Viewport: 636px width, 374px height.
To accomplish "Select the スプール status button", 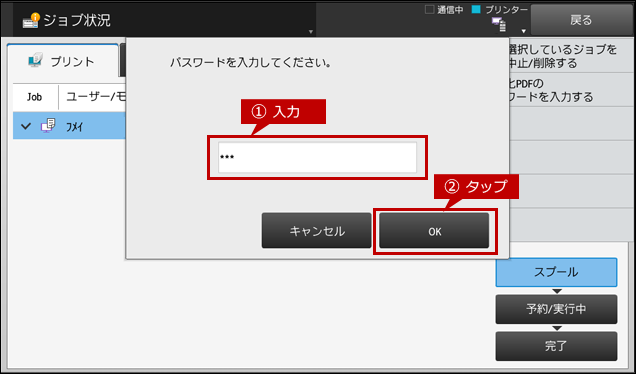I will tap(556, 272).
